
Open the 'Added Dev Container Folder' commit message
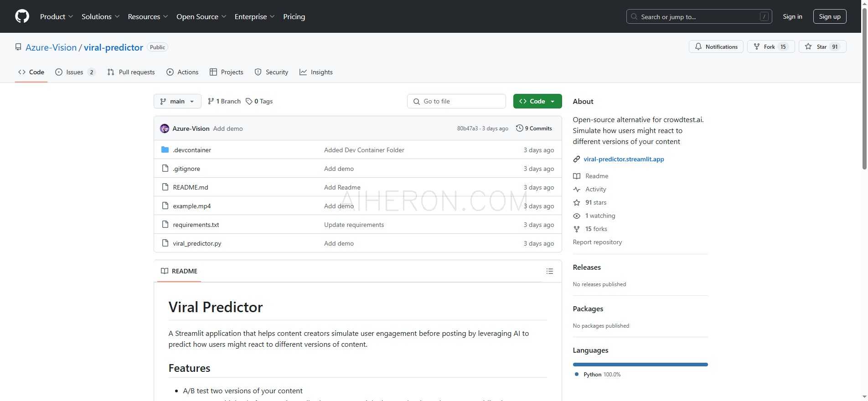point(364,150)
